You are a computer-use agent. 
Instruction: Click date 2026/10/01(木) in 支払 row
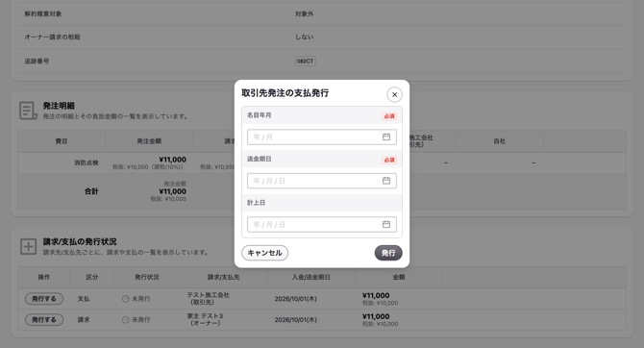(x=296, y=299)
